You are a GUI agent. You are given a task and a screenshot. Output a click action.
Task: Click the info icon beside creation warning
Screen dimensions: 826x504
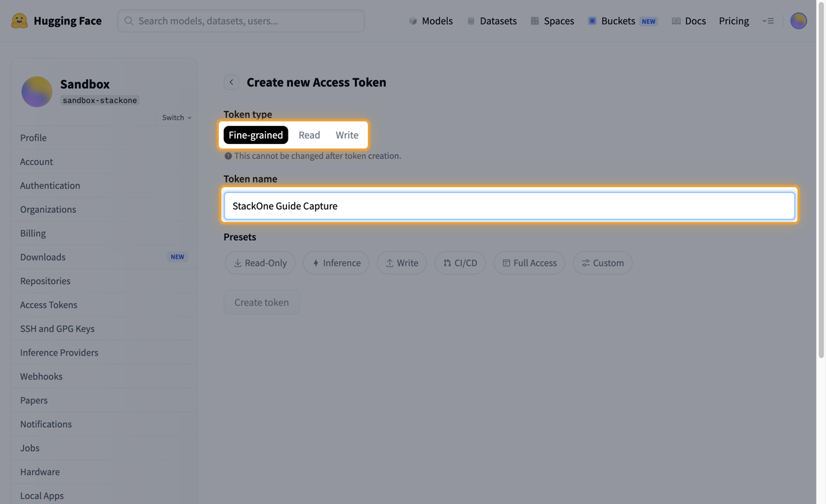[x=228, y=156]
